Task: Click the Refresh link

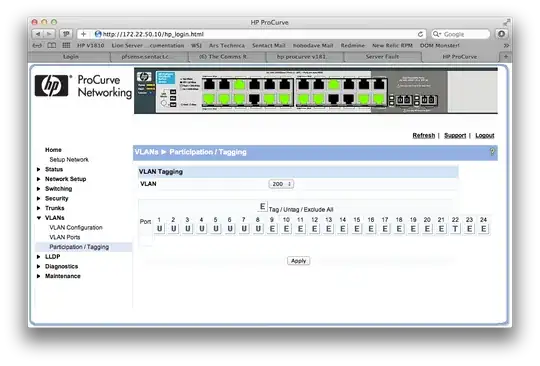Action: pyautogui.click(x=424, y=135)
